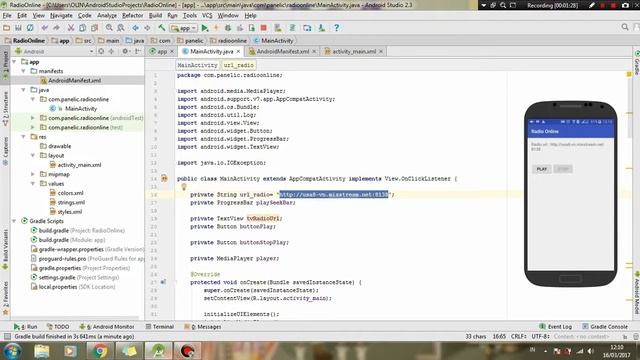Navigate Back with the left arrow icon
The image size is (640, 360).
[x=136, y=28]
